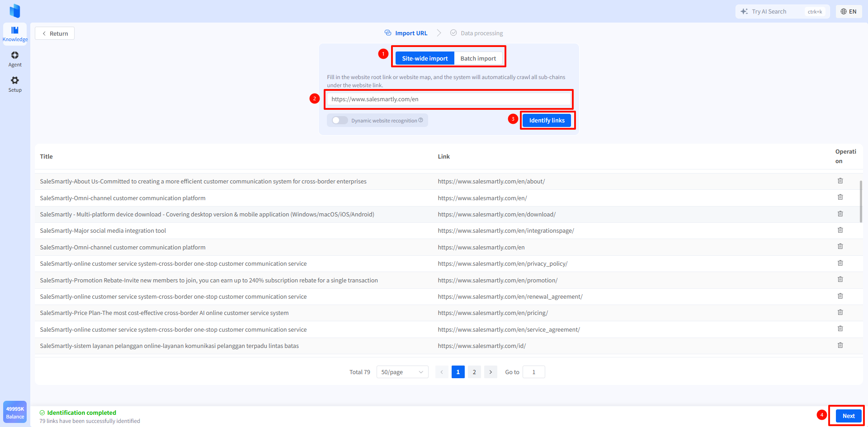868x427 pixels.
Task: Click the sistem layanan pelanggan title text
Action: pos(170,346)
